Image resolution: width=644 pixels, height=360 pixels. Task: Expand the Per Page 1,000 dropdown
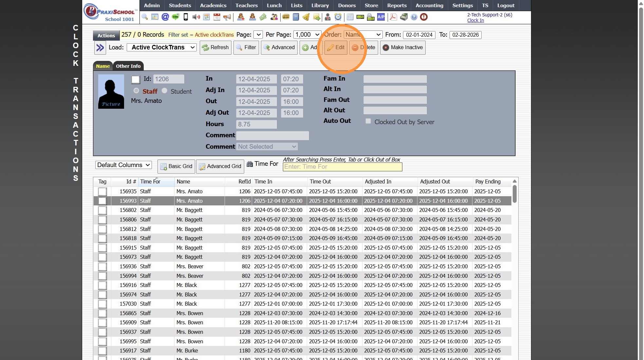pos(307,35)
